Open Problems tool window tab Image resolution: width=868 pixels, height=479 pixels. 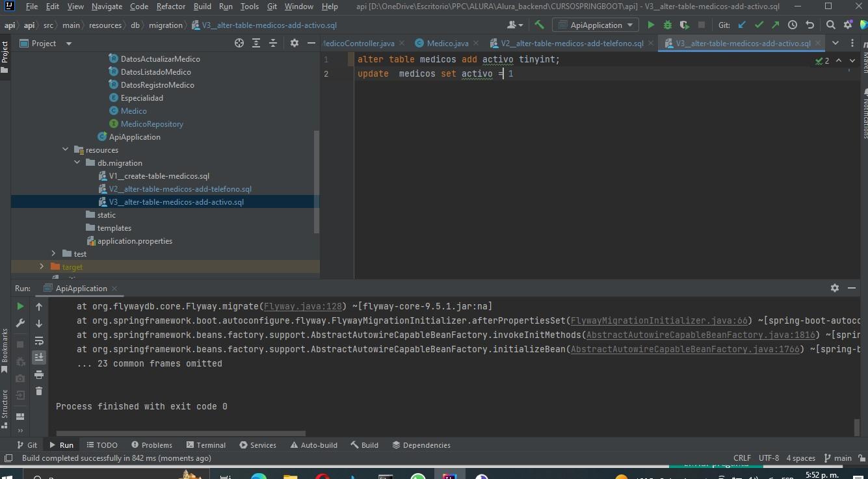point(151,445)
